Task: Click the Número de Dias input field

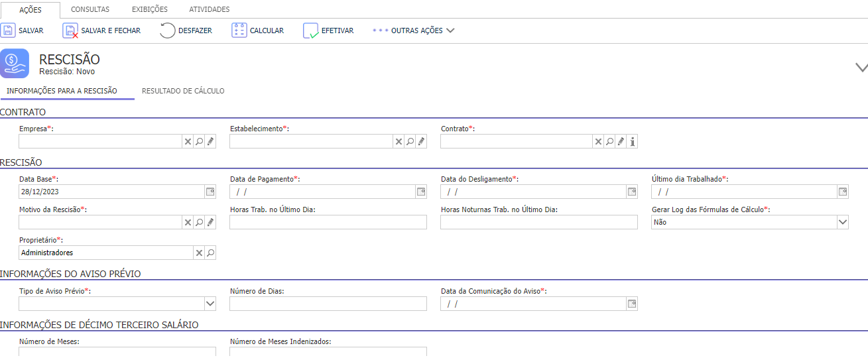Action: tap(328, 304)
